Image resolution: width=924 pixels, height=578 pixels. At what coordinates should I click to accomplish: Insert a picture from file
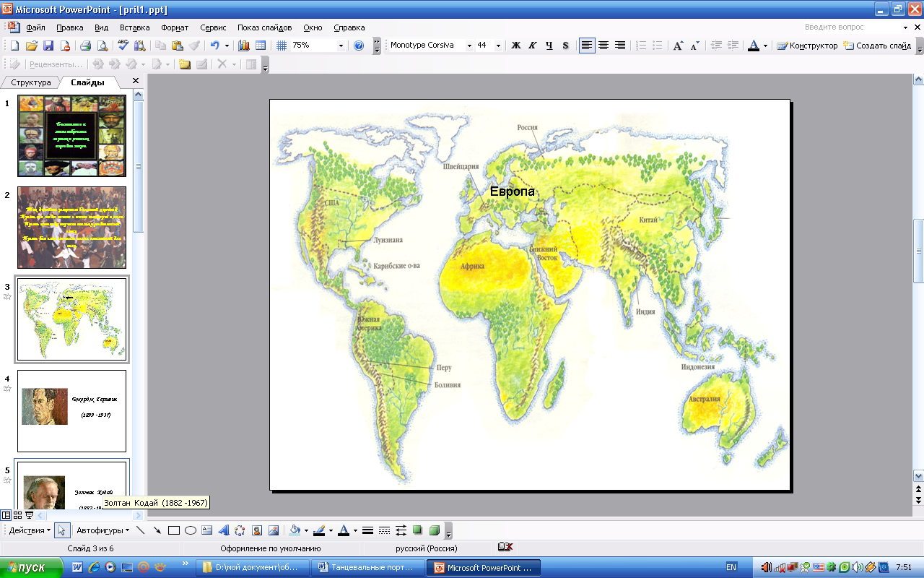coord(274,530)
